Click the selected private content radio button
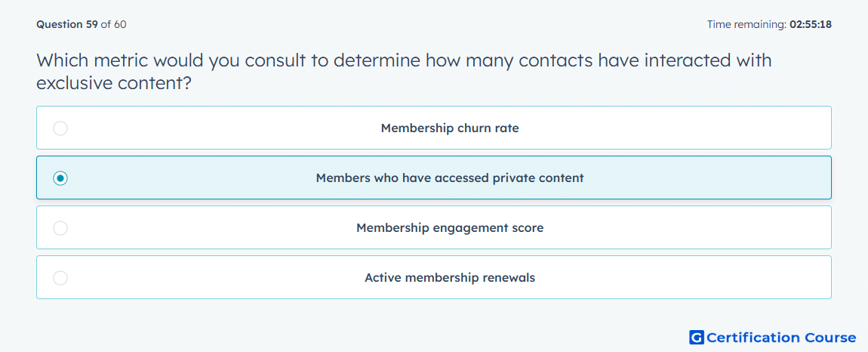The width and height of the screenshot is (868, 352). click(x=60, y=178)
